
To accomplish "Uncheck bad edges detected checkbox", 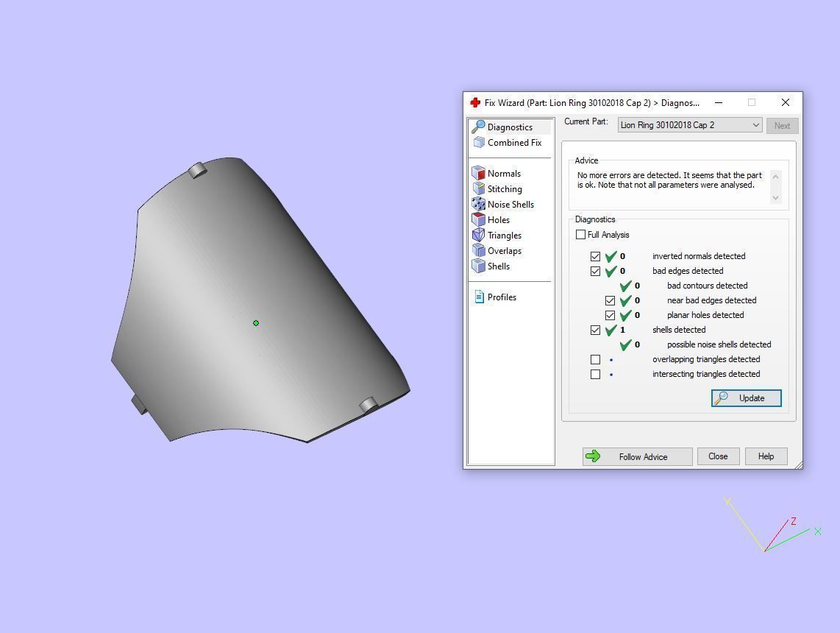I will point(595,271).
